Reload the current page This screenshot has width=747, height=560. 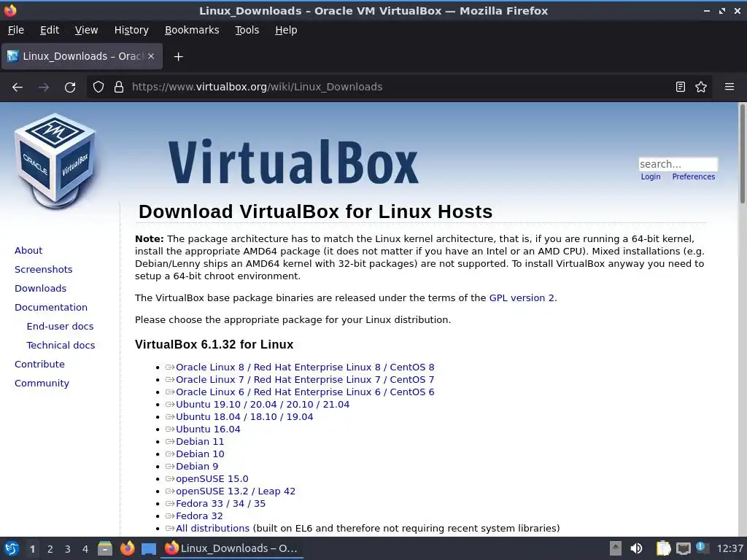(70, 87)
